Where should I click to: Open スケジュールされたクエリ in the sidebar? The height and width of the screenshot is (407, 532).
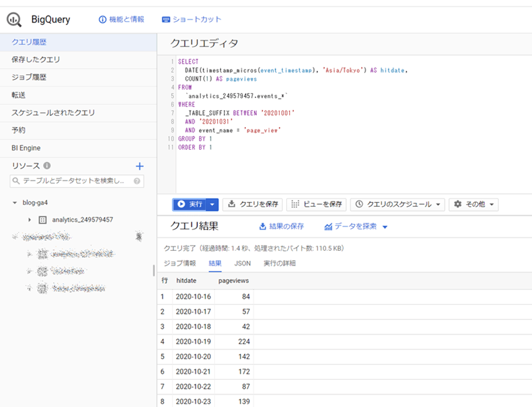(79, 113)
